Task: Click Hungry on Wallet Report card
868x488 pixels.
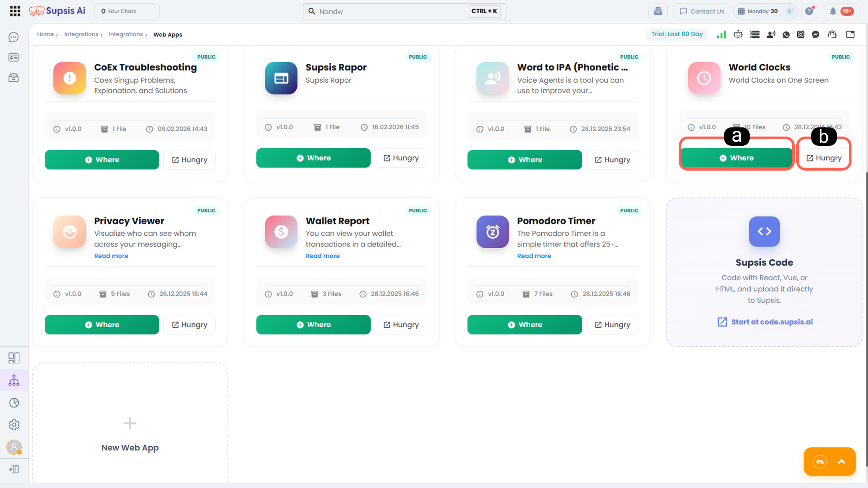Action: (x=401, y=325)
